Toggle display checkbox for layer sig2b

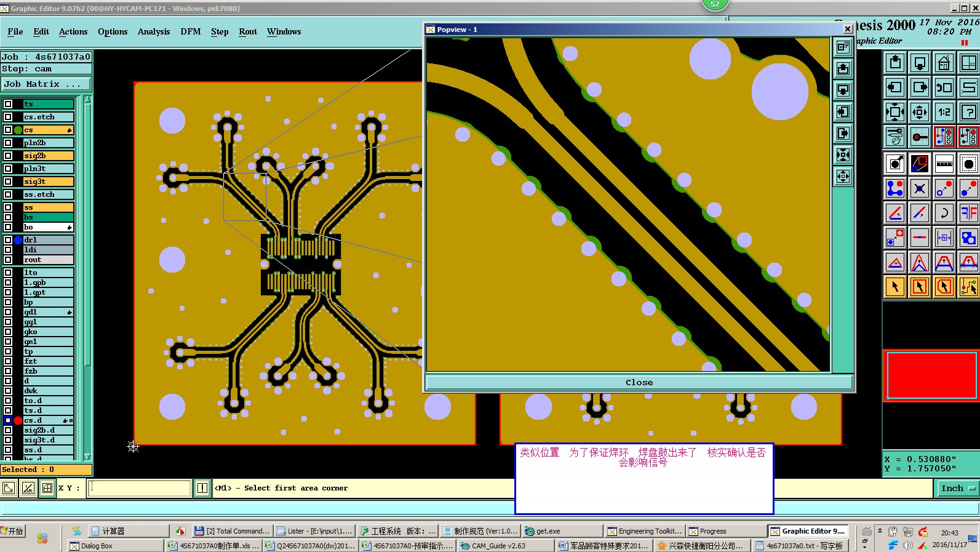pyautogui.click(x=8, y=156)
